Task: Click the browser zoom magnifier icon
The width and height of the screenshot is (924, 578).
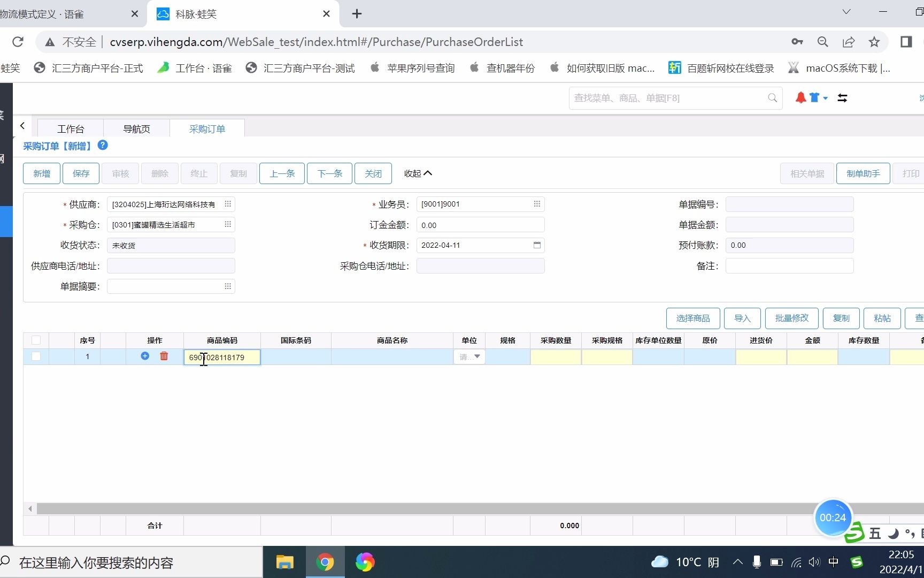Action: tap(823, 42)
